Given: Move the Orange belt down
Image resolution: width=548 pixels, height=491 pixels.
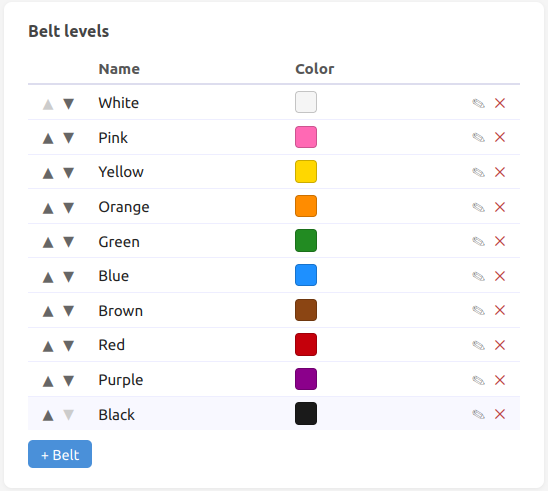Looking at the screenshot, I should pyautogui.click(x=68, y=208).
